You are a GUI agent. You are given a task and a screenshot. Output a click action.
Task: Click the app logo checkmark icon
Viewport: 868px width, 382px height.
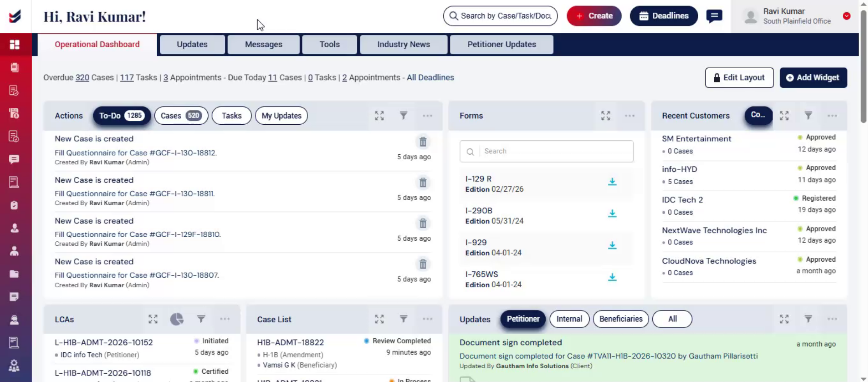point(15,16)
